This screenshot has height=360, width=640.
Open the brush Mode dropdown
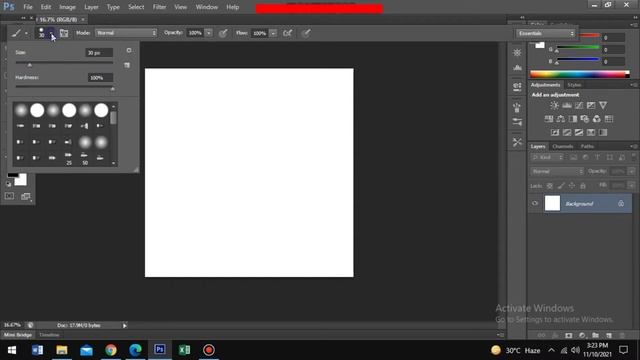126,33
